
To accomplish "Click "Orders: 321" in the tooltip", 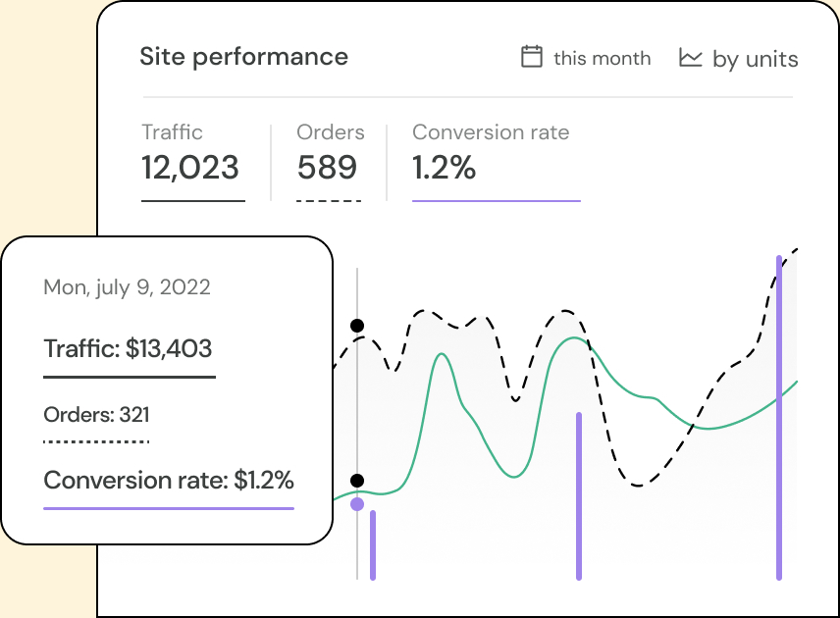I will pyautogui.click(x=96, y=415).
